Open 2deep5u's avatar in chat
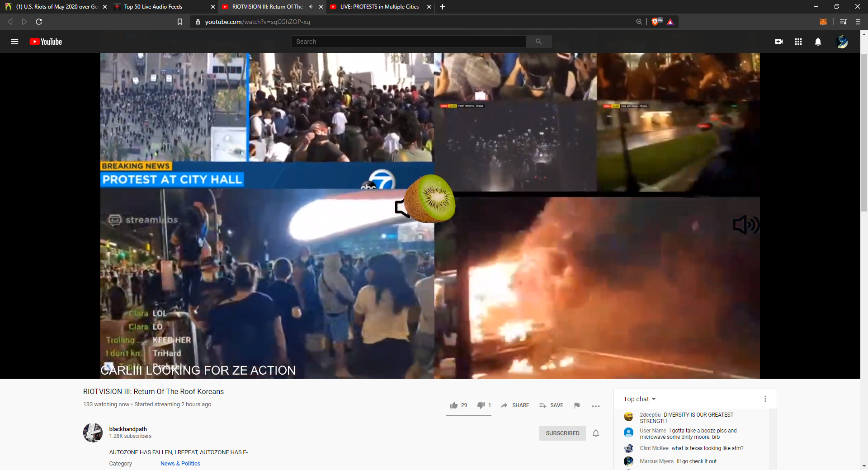This screenshot has height=470, width=868. coord(628,416)
